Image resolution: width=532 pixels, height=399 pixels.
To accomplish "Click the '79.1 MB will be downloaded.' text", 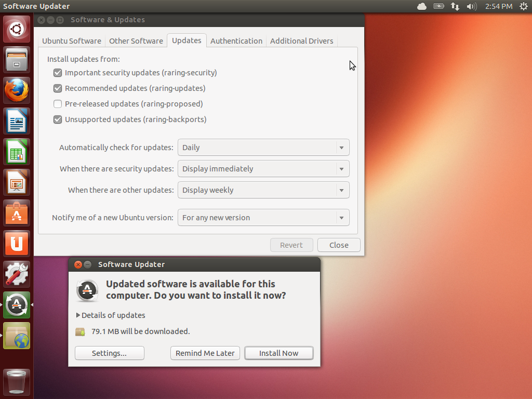I will click(x=140, y=331).
